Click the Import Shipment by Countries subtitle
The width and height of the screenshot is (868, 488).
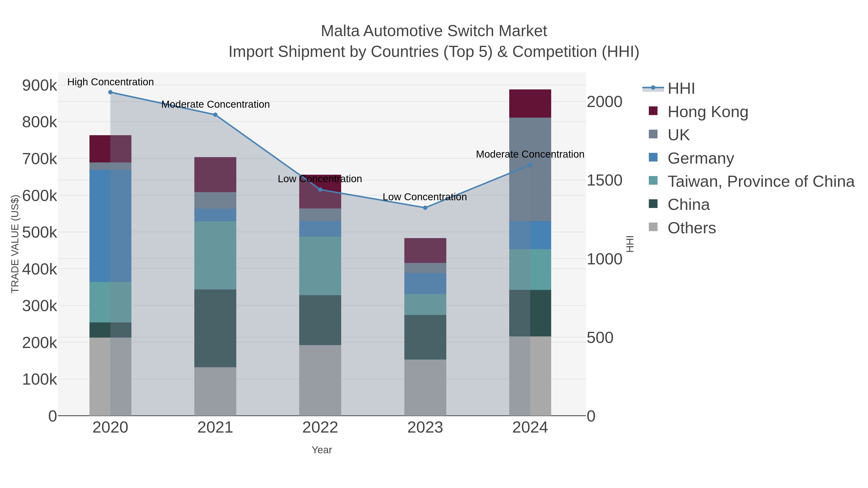(x=434, y=52)
